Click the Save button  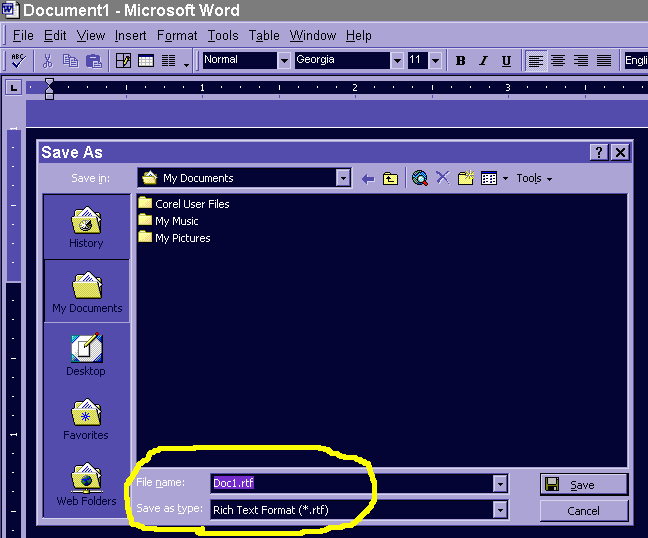click(x=584, y=484)
